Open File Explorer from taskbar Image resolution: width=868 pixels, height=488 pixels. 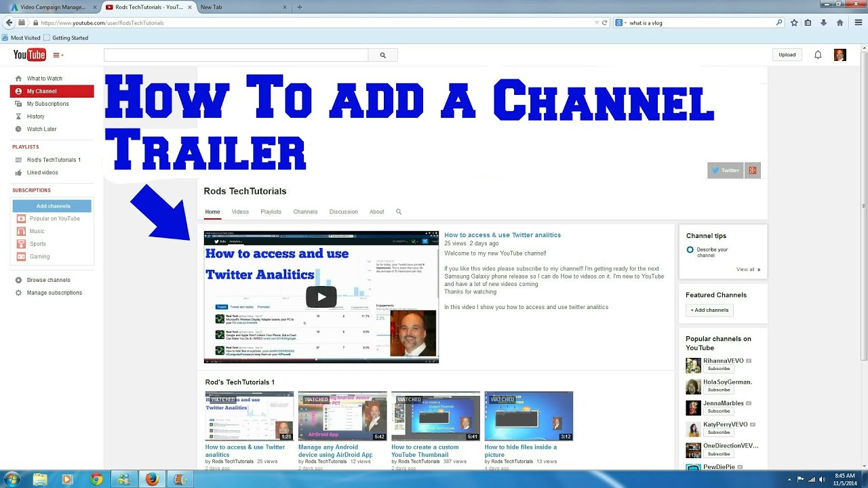tap(41, 479)
